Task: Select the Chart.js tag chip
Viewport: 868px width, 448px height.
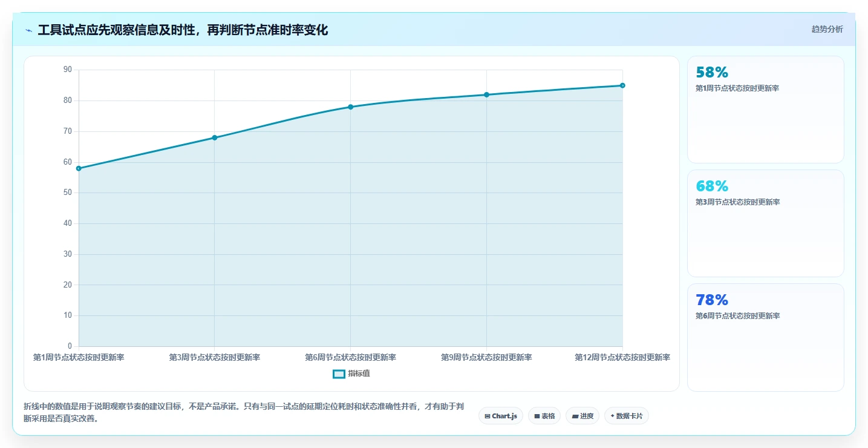Action: click(x=501, y=416)
